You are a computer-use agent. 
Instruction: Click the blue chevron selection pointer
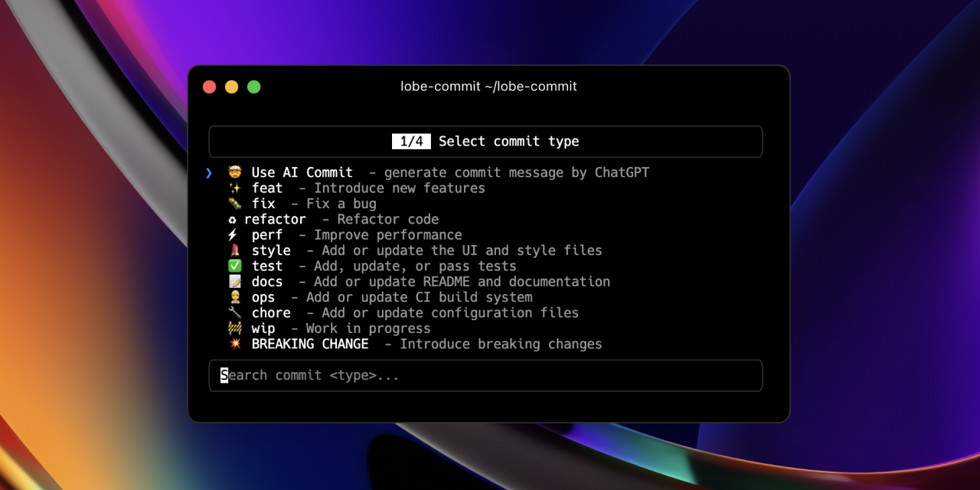click(208, 173)
